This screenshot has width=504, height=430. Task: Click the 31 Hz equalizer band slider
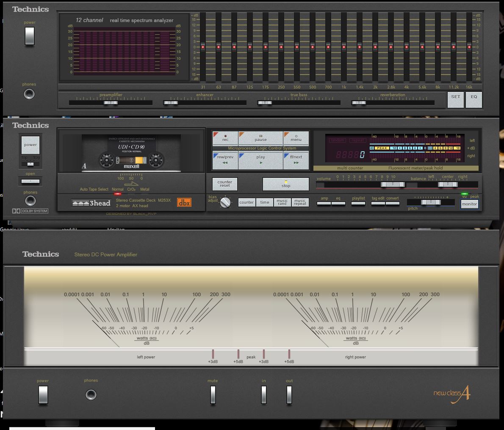coord(203,47)
